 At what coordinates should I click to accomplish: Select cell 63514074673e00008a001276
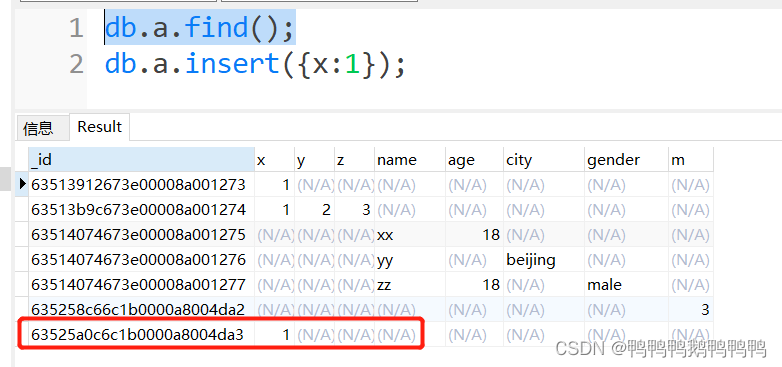point(142,260)
